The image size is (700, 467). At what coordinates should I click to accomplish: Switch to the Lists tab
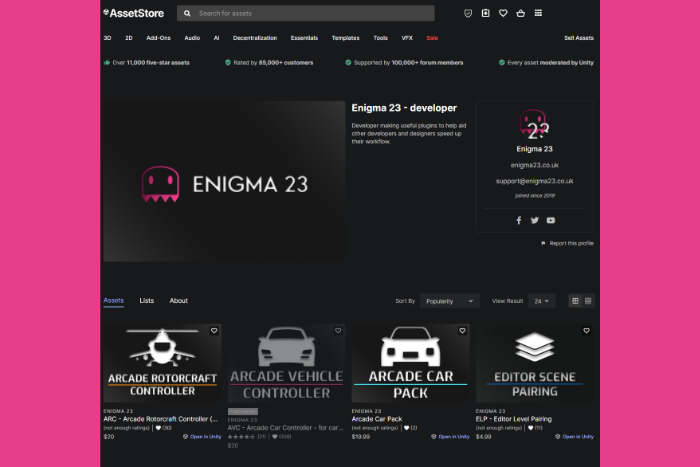click(147, 301)
